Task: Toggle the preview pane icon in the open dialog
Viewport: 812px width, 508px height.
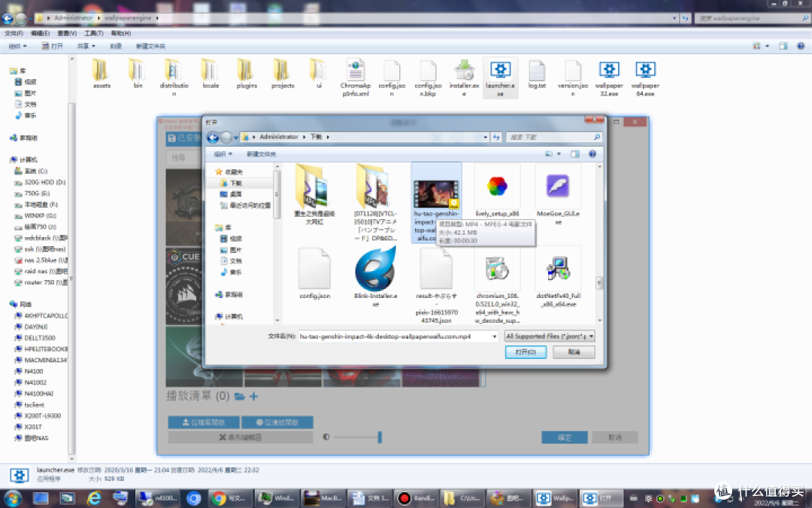Action: click(575, 154)
